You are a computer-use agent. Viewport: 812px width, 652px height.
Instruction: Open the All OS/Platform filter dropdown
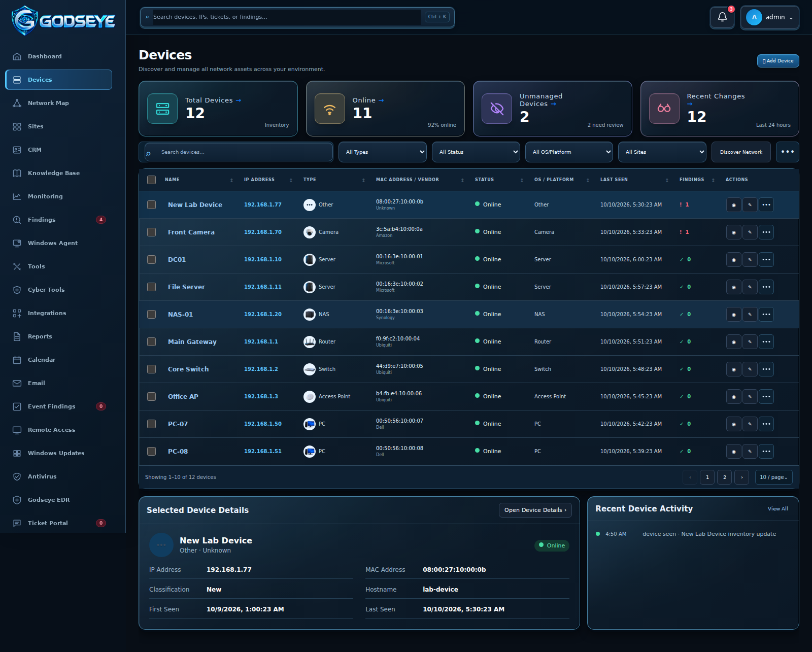569,152
